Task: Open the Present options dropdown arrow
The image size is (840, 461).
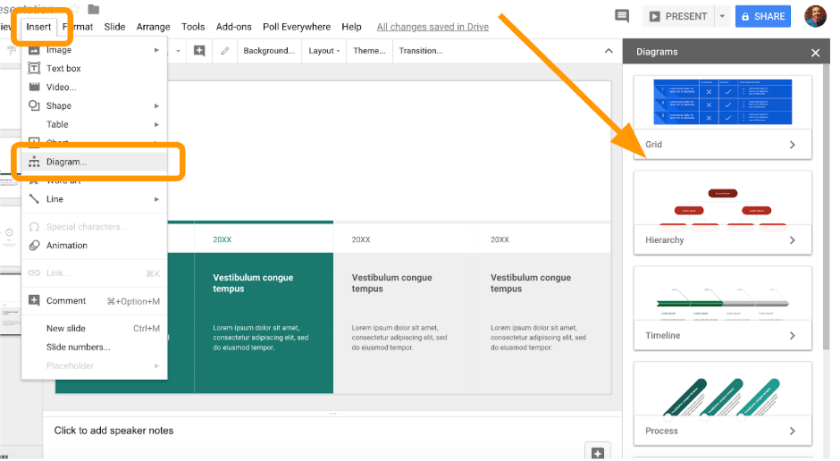Action: (722, 17)
